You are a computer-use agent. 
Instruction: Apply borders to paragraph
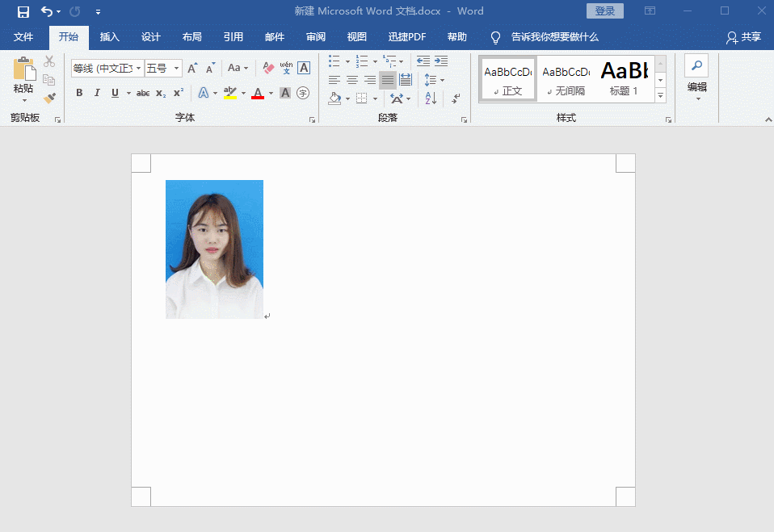(x=362, y=98)
